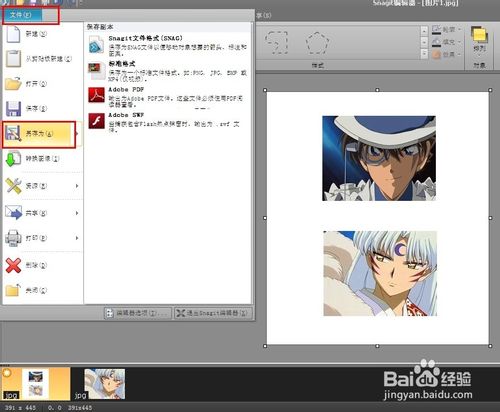Click the Convert Images green arrow icon
This screenshot has height=412, width=500.
(x=13, y=159)
